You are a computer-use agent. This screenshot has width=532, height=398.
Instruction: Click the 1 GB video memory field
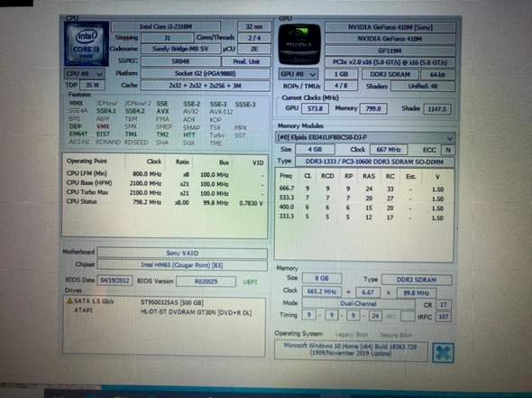coord(342,74)
